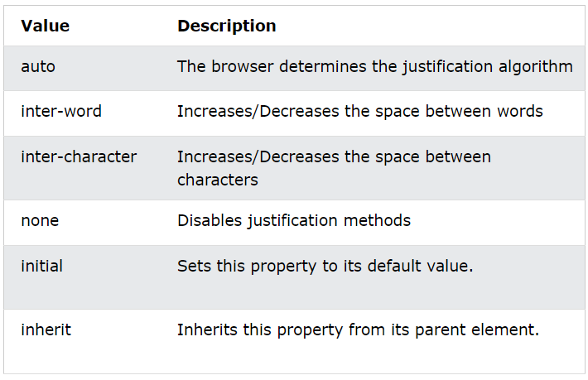Screen dimensions: 588x380
Task: Select the inherit value cell
Action: (46, 329)
